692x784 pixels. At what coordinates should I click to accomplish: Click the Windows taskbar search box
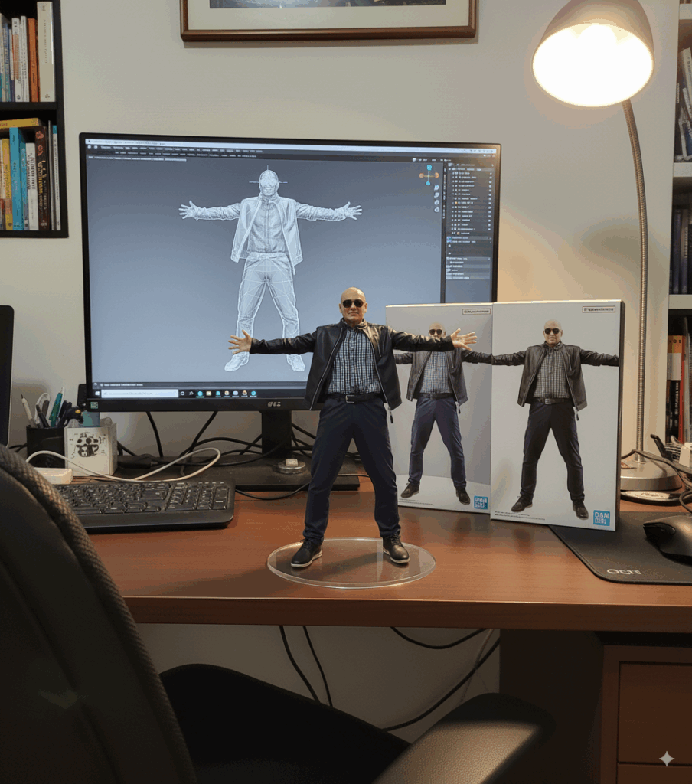click(142, 392)
